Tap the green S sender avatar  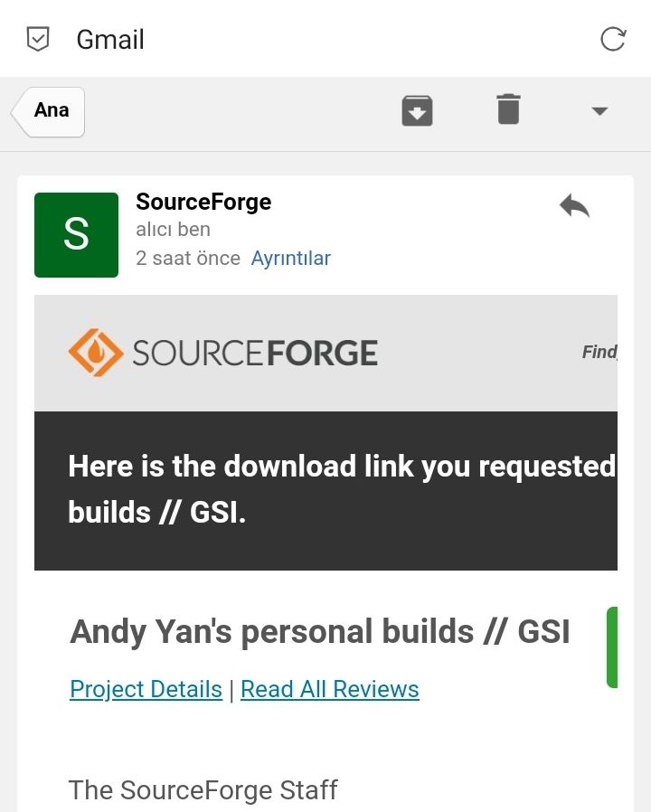(x=76, y=235)
